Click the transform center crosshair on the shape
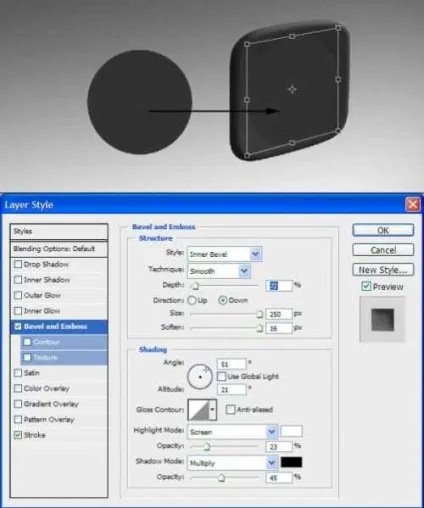The width and height of the screenshot is (424, 508). click(x=292, y=89)
